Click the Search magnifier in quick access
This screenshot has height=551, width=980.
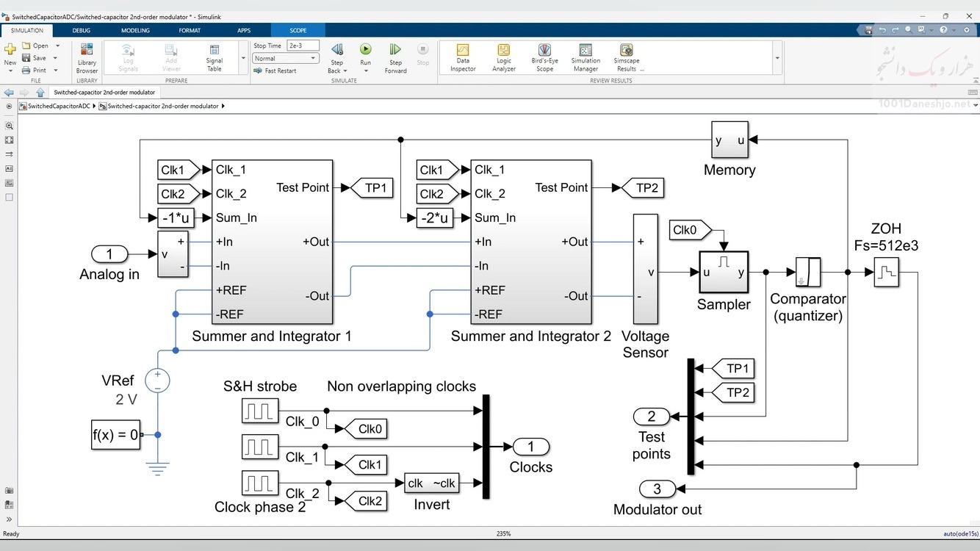click(x=909, y=30)
